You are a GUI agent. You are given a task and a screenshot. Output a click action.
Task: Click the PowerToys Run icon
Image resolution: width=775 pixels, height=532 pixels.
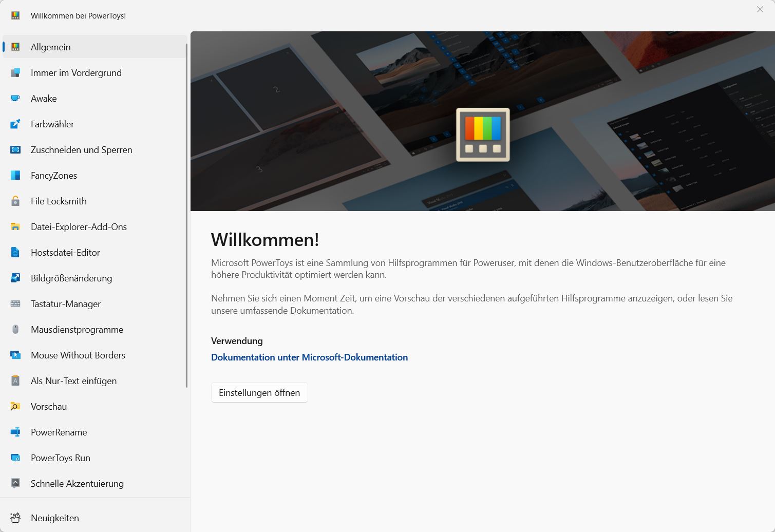click(x=15, y=458)
